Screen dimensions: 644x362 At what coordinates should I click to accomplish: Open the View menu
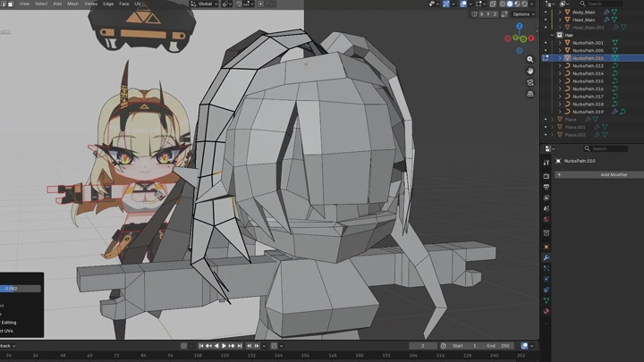coord(24,4)
